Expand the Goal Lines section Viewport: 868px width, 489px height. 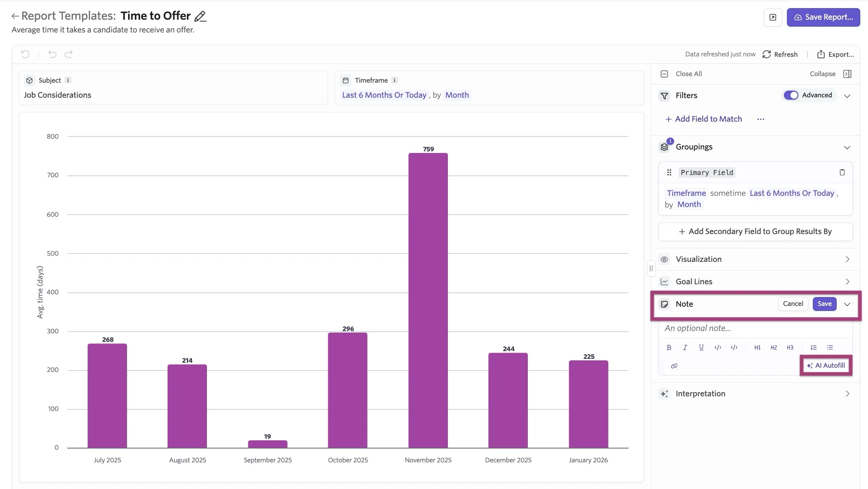[x=755, y=282]
